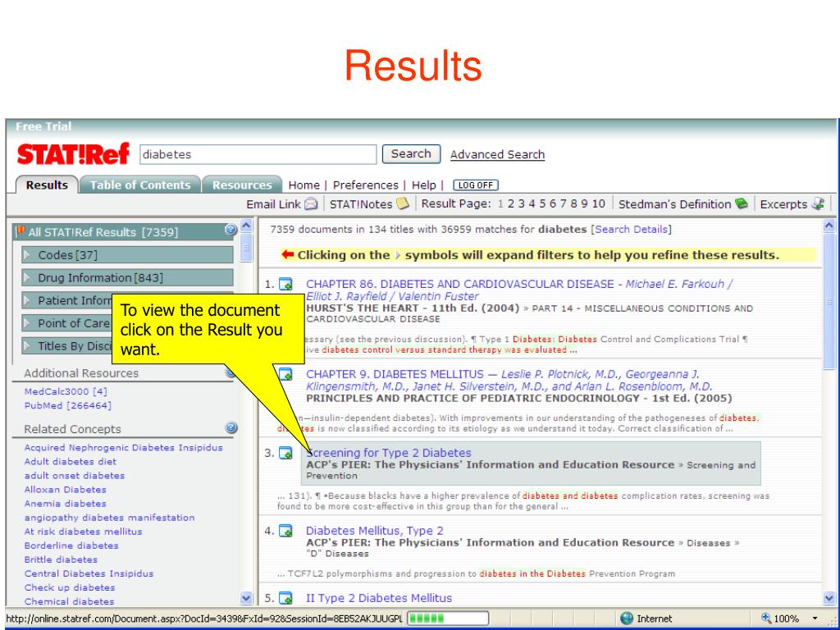Go to result page 2
Viewport: 840px width, 630px height.
click(511, 204)
